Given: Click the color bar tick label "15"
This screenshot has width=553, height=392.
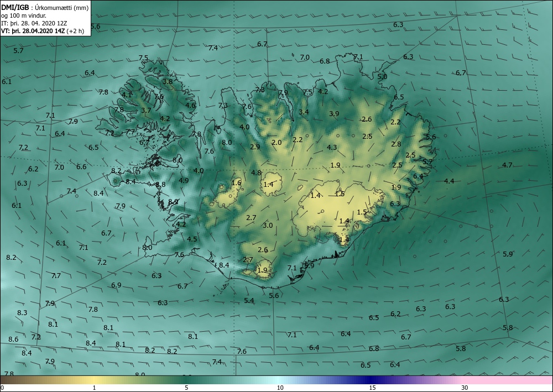Looking at the screenshot, I should click(x=372, y=388).
